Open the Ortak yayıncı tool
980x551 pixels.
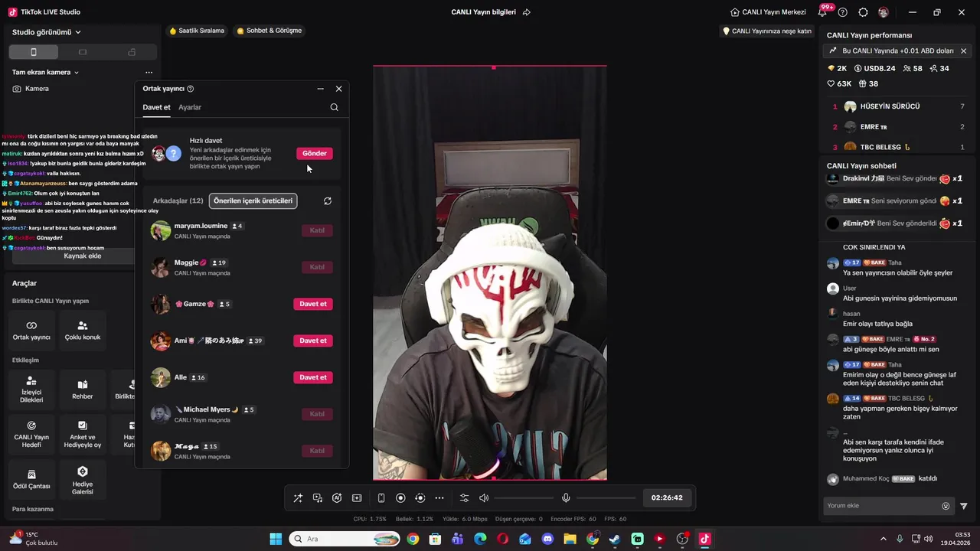point(31,330)
